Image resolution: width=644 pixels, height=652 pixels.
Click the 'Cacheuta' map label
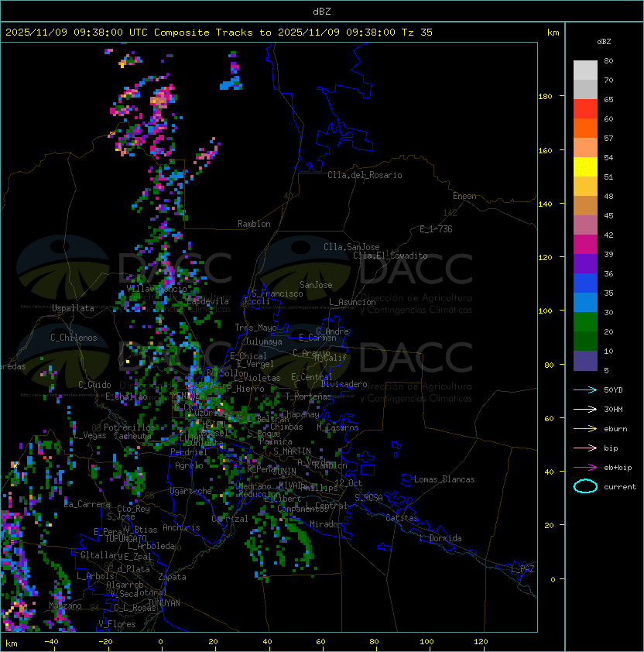pyautogui.click(x=132, y=436)
